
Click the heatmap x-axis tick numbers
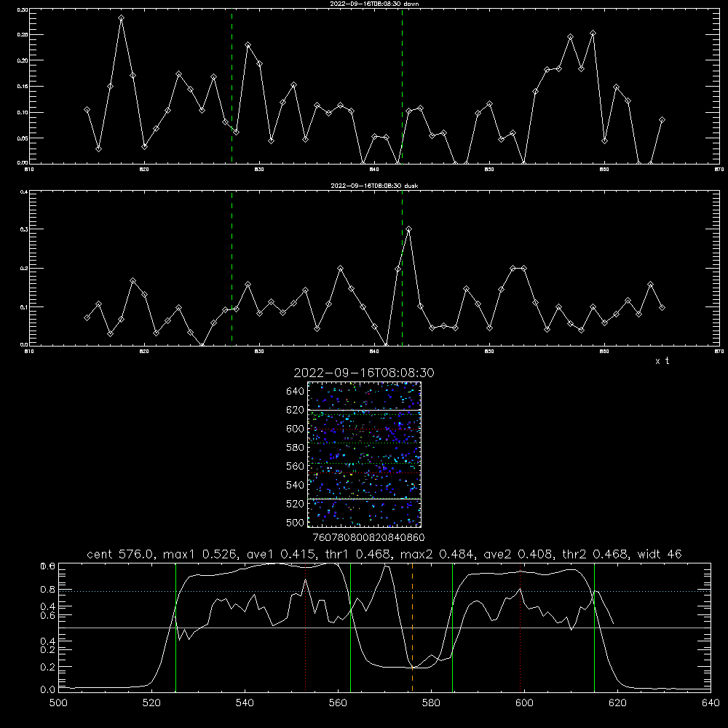368,538
